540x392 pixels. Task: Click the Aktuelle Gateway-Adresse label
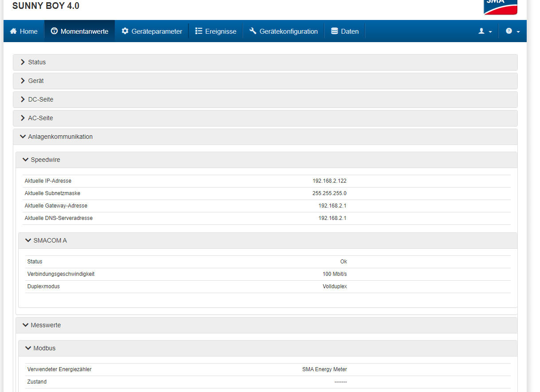click(x=56, y=206)
